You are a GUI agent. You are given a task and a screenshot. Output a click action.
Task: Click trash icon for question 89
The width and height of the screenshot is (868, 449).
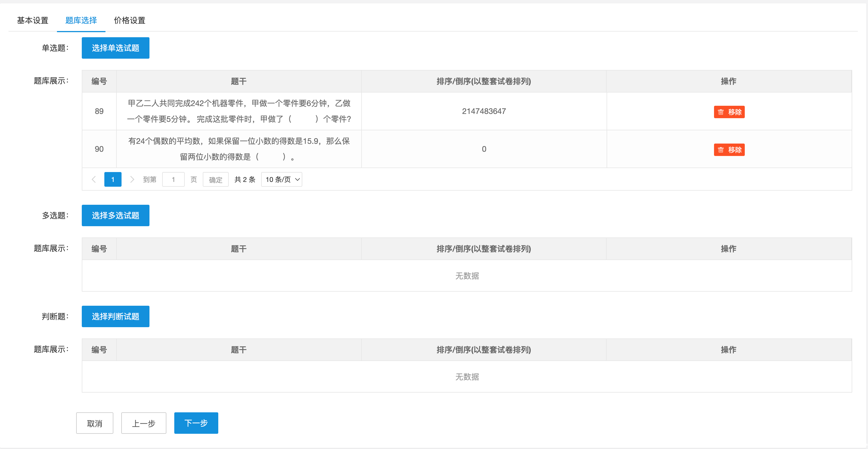(721, 112)
